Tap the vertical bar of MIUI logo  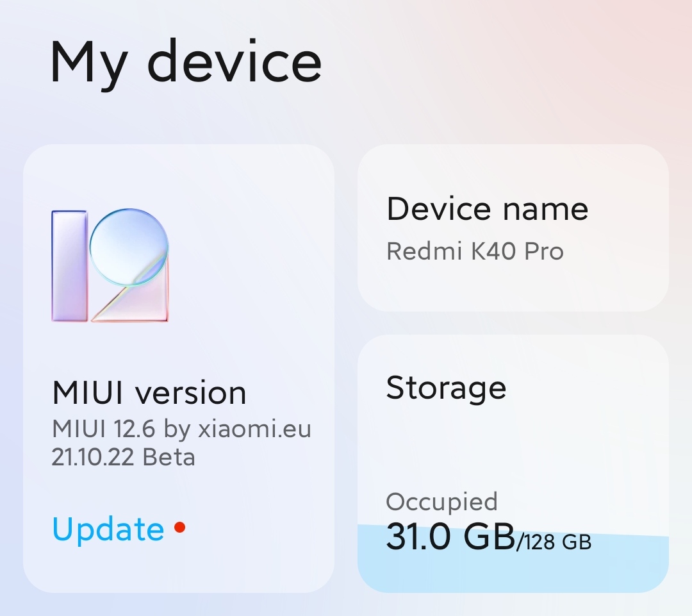pos(69,266)
